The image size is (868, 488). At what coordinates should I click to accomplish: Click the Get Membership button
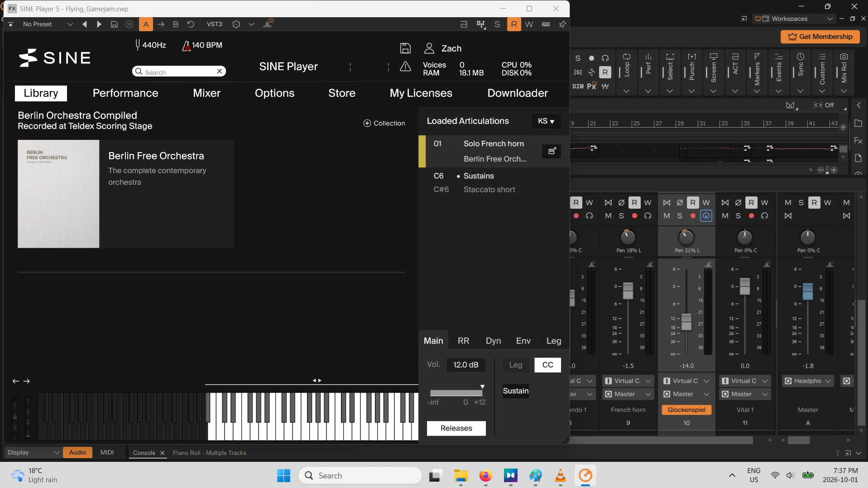point(820,37)
